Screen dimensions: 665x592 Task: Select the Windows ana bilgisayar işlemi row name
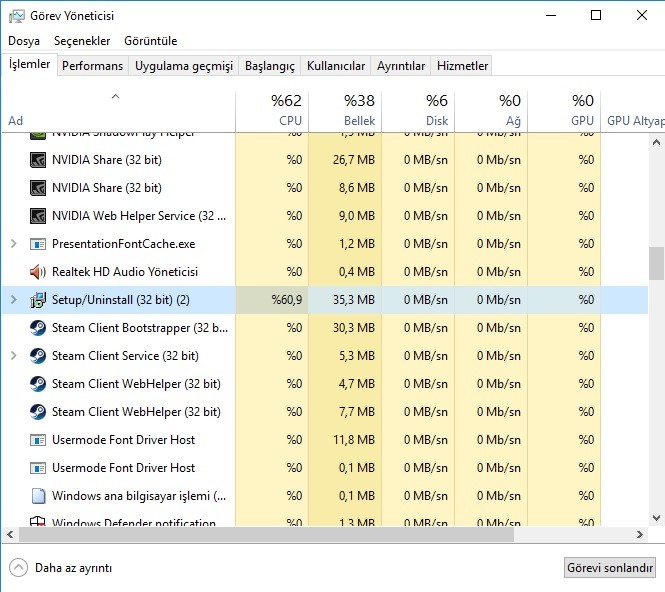click(x=139, y=496)
